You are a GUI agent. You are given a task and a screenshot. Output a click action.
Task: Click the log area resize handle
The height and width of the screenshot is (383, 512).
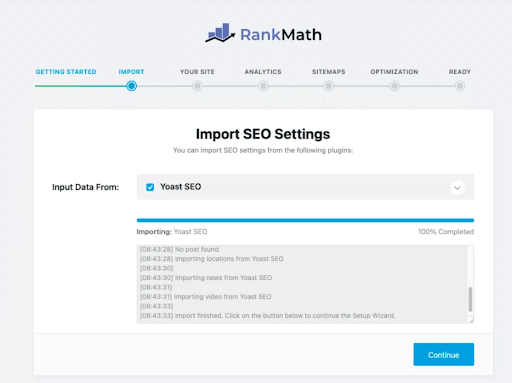[471, 320]
